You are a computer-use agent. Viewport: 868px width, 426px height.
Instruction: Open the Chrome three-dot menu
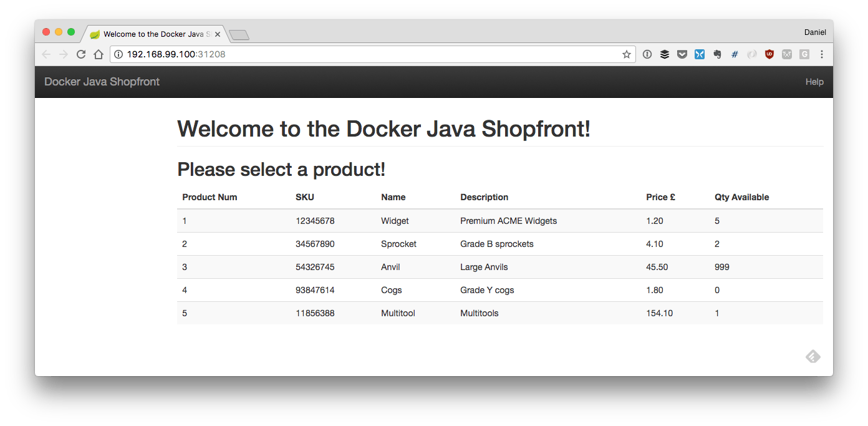click(x=822, y=55)
